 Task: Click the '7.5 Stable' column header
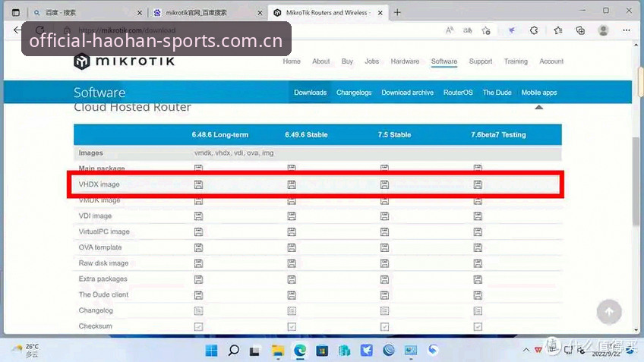coord(394,134)
